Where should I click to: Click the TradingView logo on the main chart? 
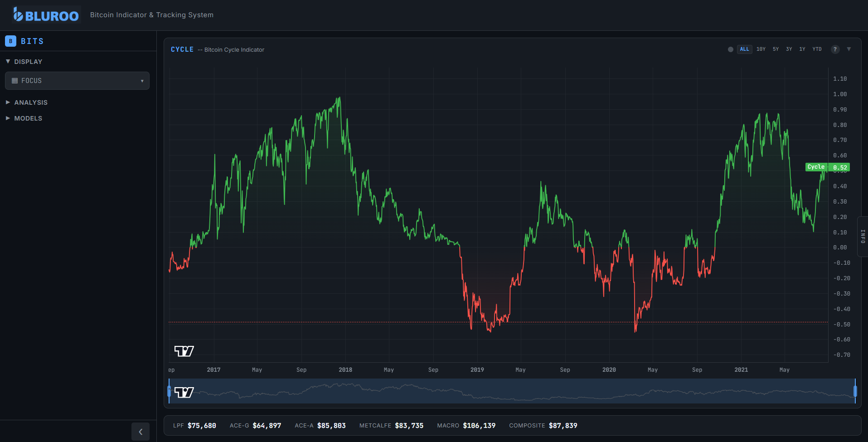pyautogui.click(x=184, y=350)
